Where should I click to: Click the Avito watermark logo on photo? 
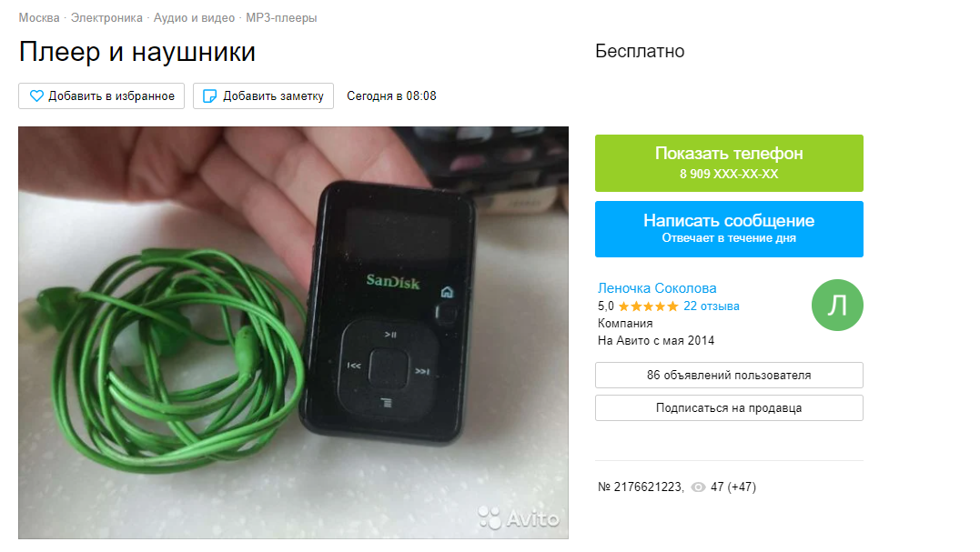(519, 517)
